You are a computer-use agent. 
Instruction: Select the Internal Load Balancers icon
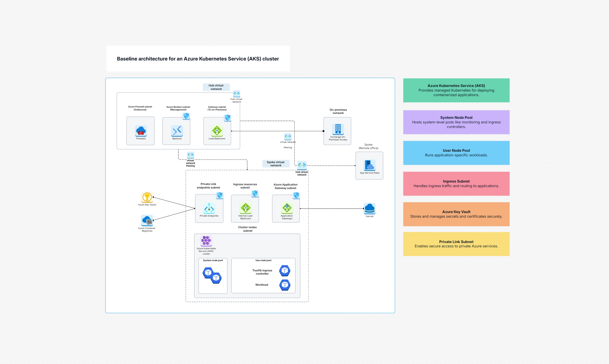(245, 208)
